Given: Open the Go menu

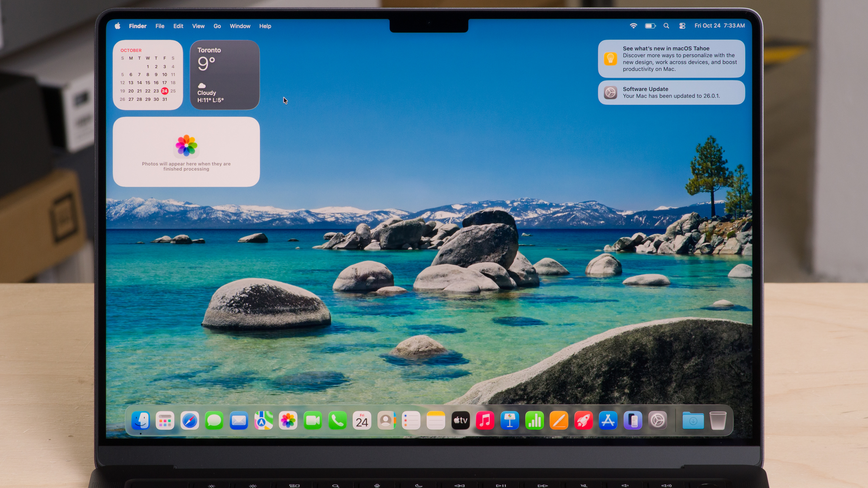Looking at the screenshot, I should pos(217,26).
